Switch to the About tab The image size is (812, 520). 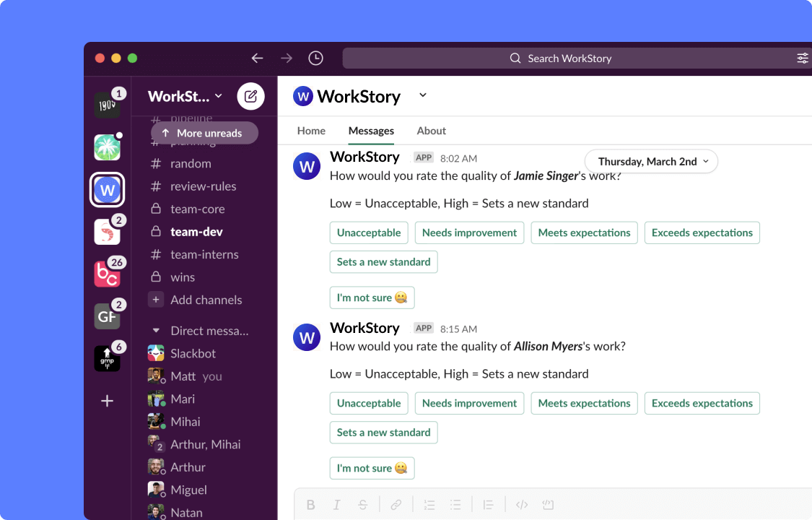pyautogui.click(x=431, y=131)
